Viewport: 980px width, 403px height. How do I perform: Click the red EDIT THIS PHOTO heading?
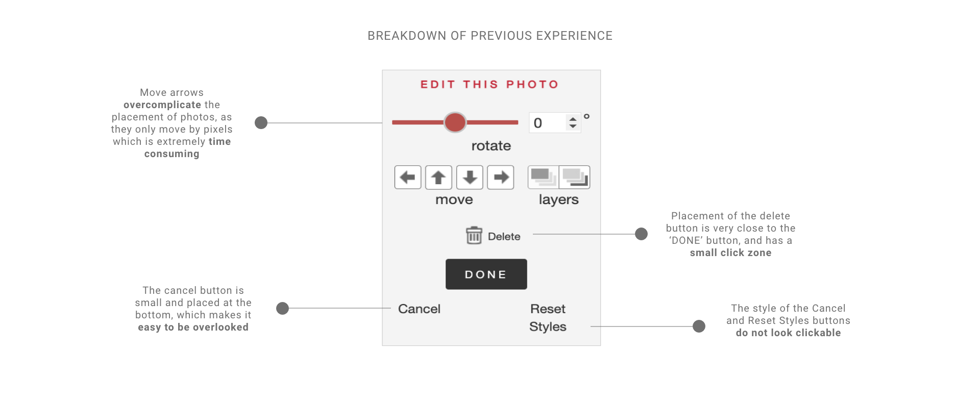[x=489, y=85]
